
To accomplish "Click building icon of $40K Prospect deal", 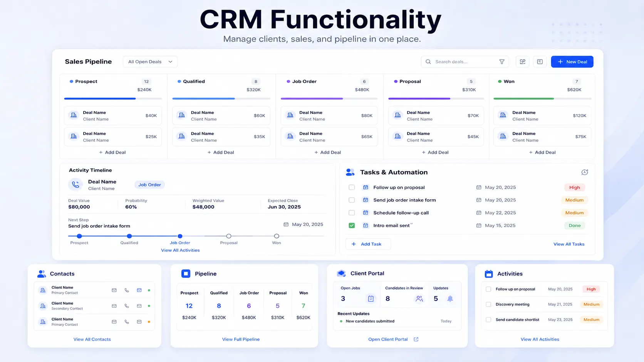I will (x=74, y=115).
